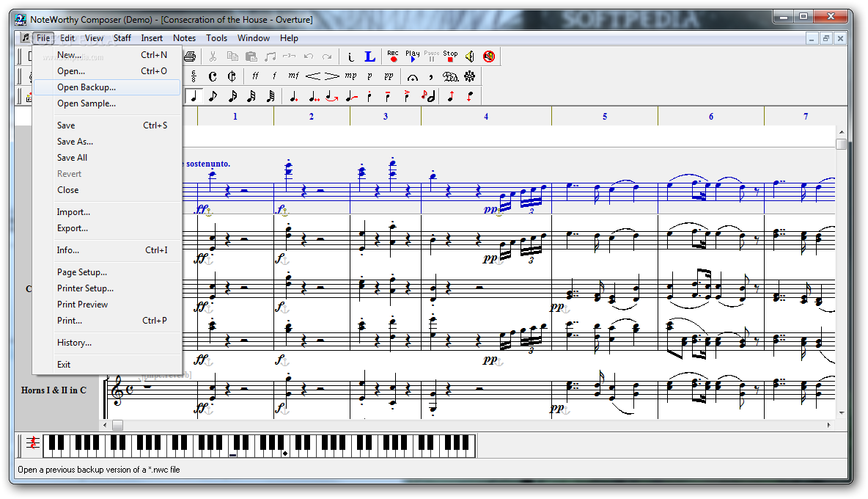Insert forte f dynamic

point(274,76)
